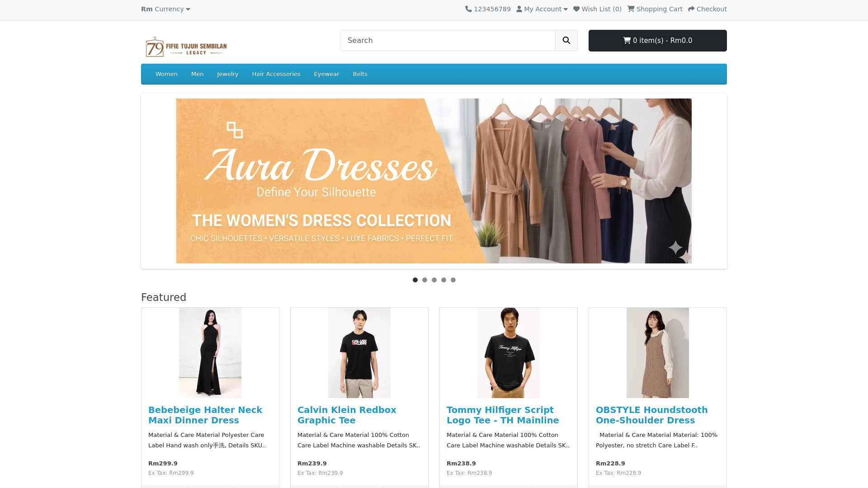
Task: Click the share arrow icon beside Checkout
Action: click(x=691, y=9)
